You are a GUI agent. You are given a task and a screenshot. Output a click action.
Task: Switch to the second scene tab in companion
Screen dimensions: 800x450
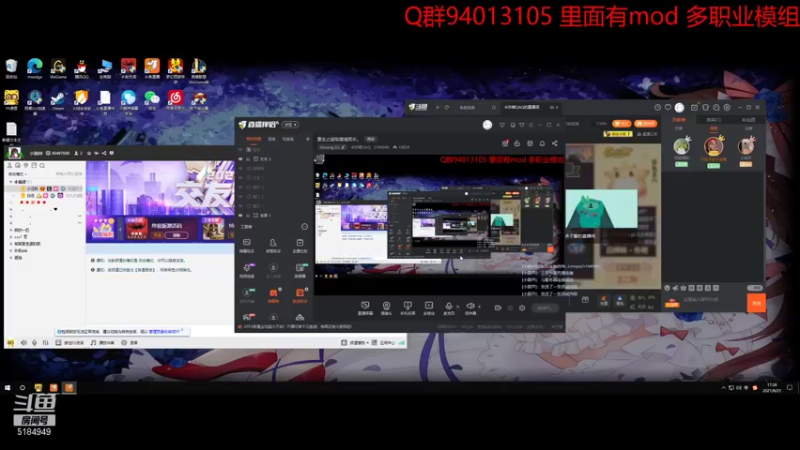pos(272,139)
